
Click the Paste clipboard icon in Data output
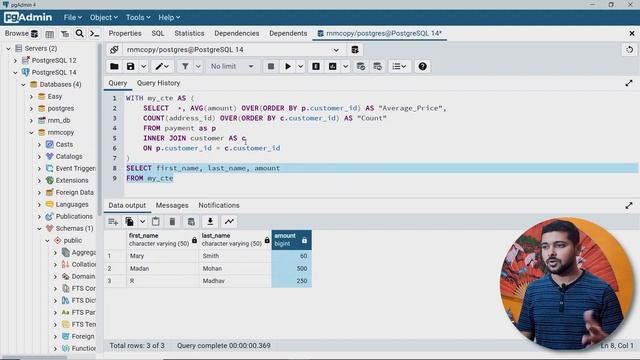(156, 222)
